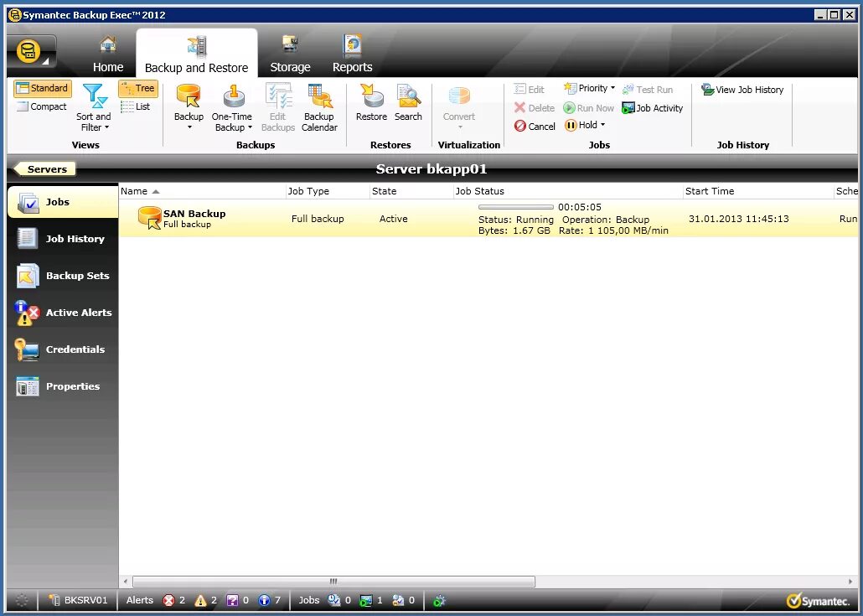Click the Symantec logo in status bar
Viewport: 863px width, 616px height.
[819, 601]
